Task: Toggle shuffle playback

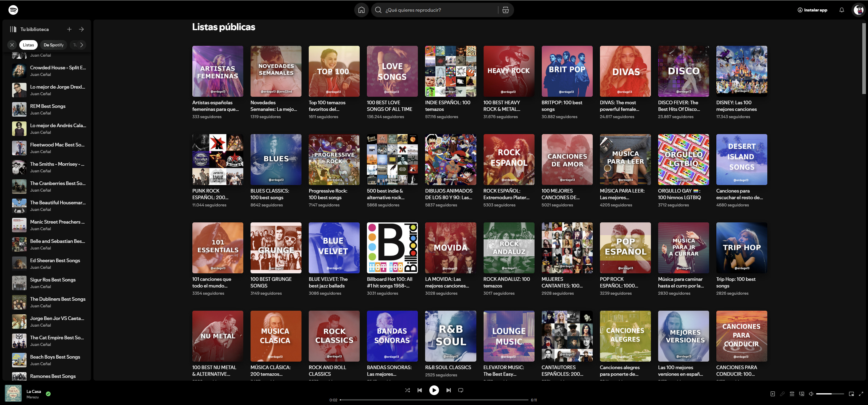Action: [x=407, y=390]
